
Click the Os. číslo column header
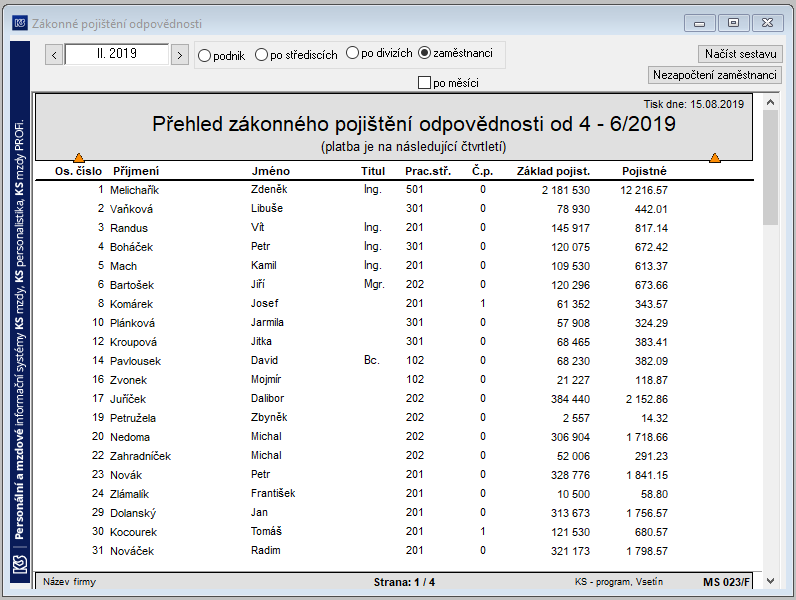click(x=78, y=171)
